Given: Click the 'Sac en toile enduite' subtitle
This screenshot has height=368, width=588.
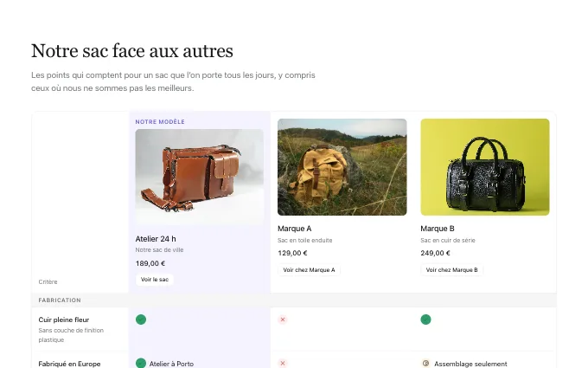Looking at the screenshot, I should [305, 240].
